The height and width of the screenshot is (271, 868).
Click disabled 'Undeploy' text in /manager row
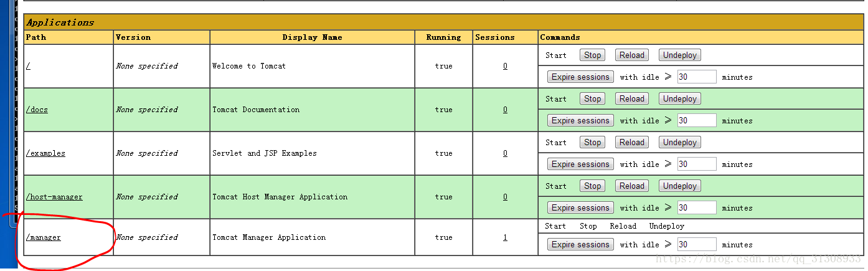click(x=667, y=226)
